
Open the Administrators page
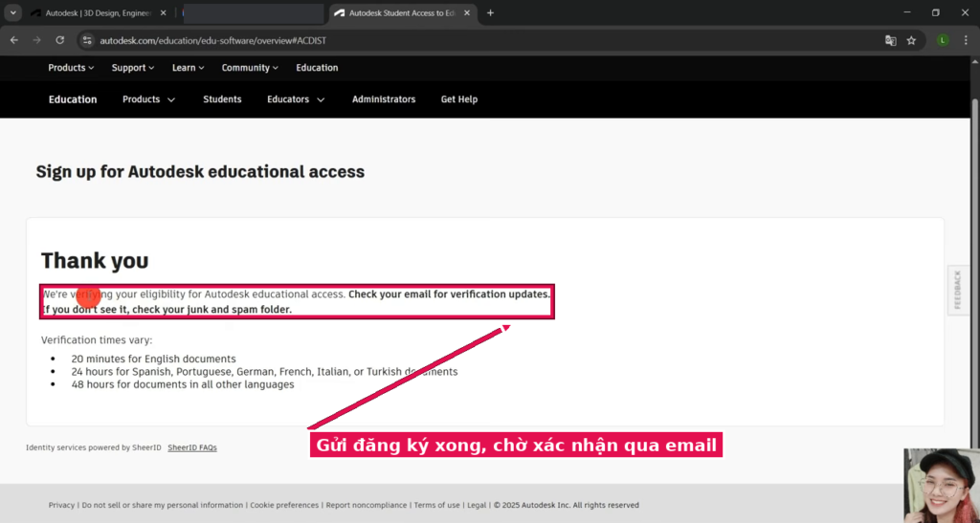point(384,99)
